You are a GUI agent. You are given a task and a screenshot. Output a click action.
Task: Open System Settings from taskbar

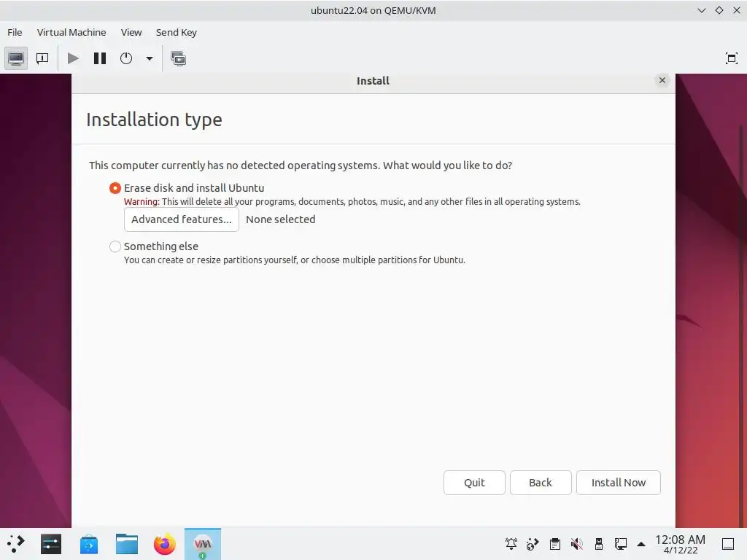(51, 544)
